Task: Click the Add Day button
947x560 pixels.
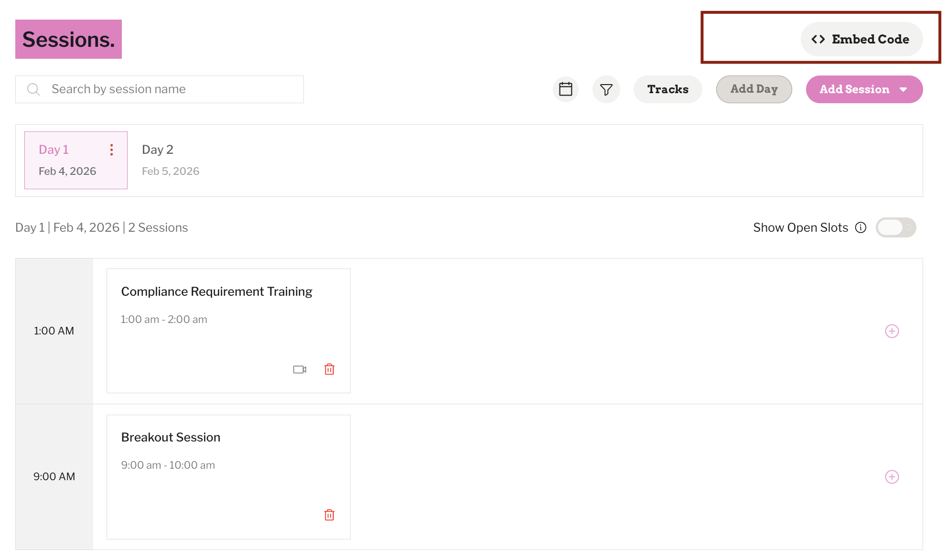Action: (x=754, y=89)
